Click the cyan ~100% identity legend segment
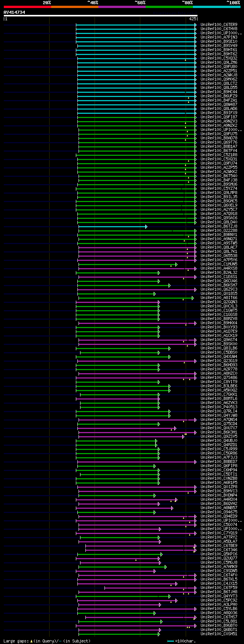This screenshot has height=644, width=244. point(217,6)
